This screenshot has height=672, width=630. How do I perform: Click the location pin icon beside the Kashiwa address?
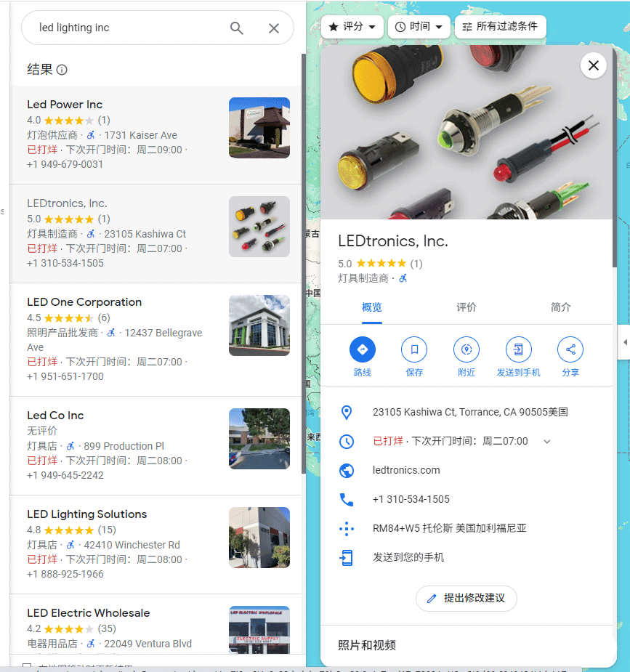[347, 412]
